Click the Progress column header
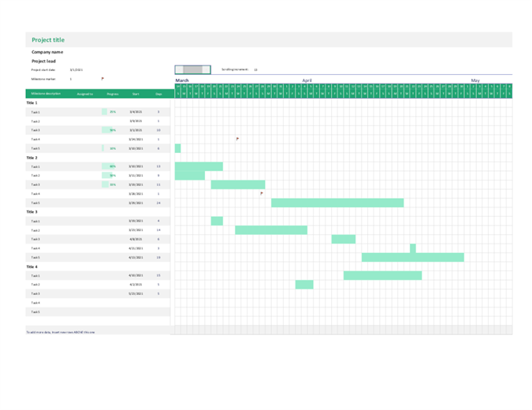The image size is (532, 410). tap(113, 94)
